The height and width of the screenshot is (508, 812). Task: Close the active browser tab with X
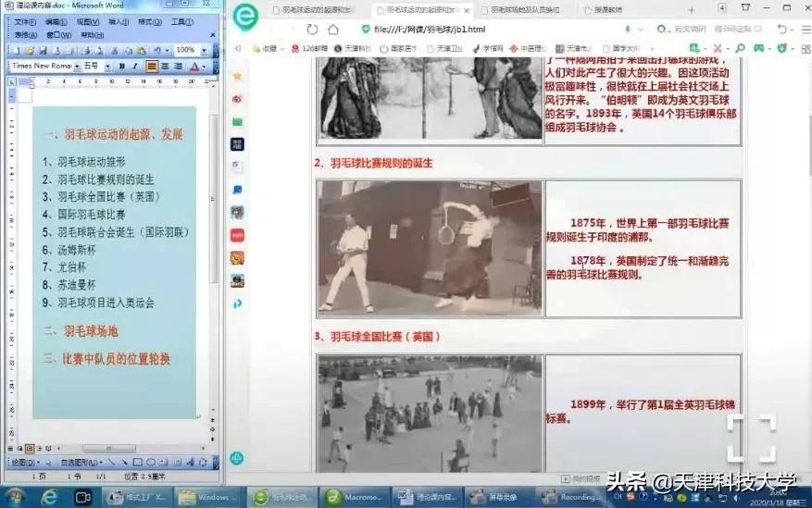[x=467, y=10]
